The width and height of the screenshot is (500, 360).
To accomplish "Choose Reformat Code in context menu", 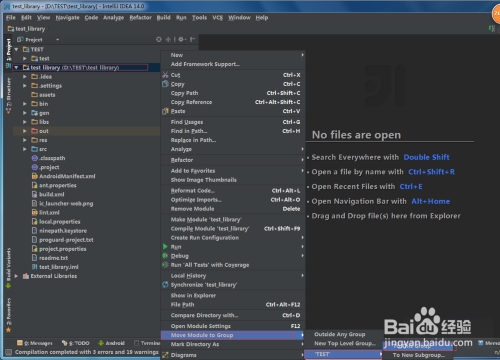I will [x=233, y=191].
